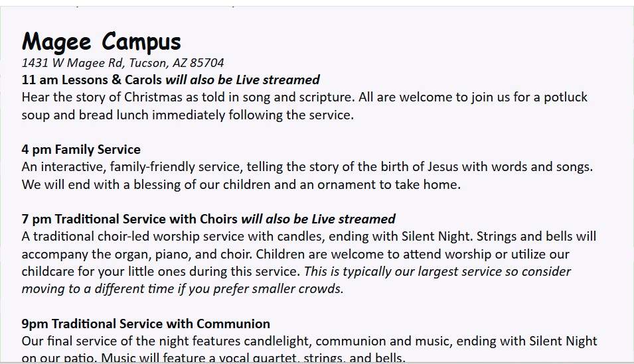Select the 4 pm Family Service heading
The width and height of the screenshot is (634, 364).
point(81,149)
